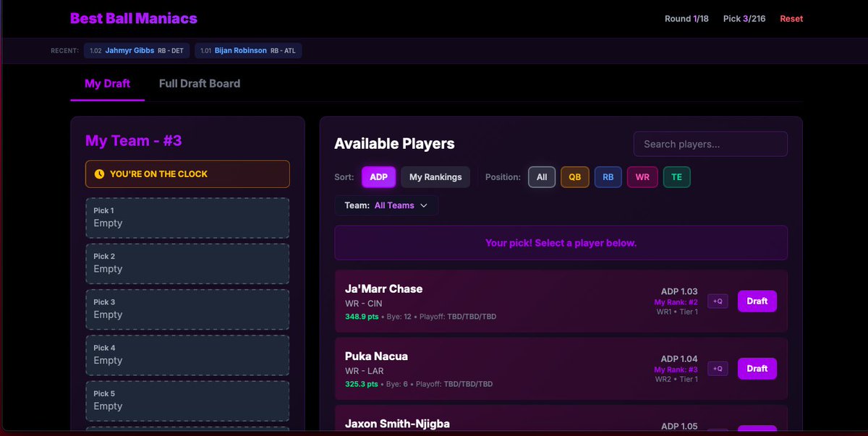Click the Pick 3/216 indicator
The image size is (868, 436).
point(744,19)
